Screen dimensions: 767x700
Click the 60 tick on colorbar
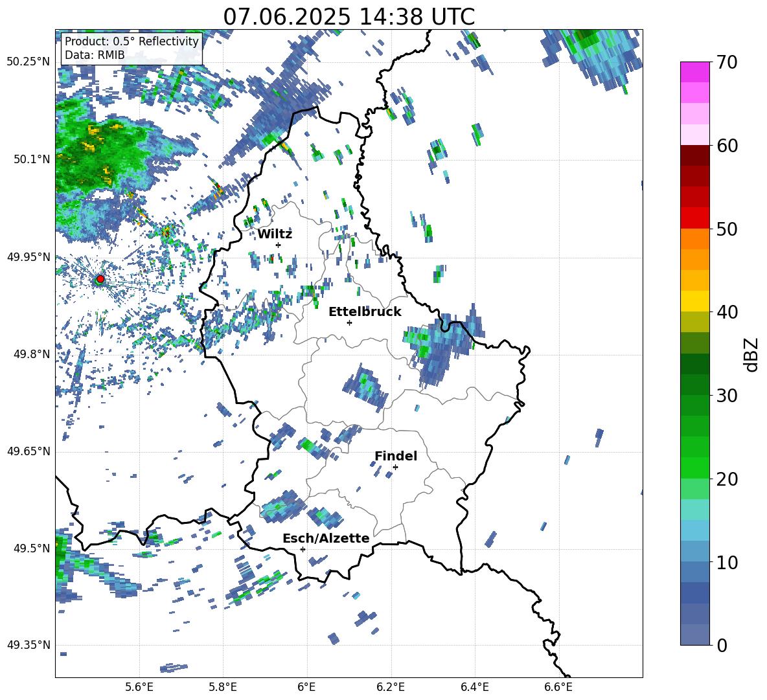[726, 145]
